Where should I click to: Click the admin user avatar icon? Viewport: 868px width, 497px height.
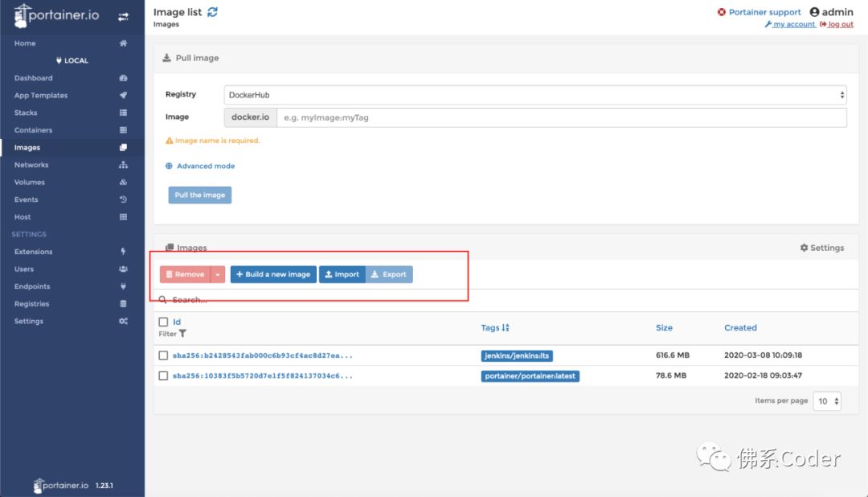point(814,11)
